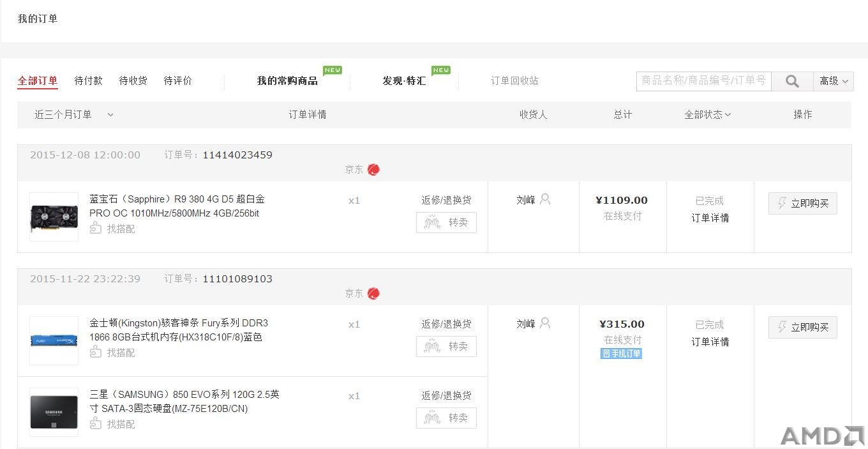868x449 pixels.
Task: Click the Sapphire R9 380 product thumbnail
Action: (54, 217)
